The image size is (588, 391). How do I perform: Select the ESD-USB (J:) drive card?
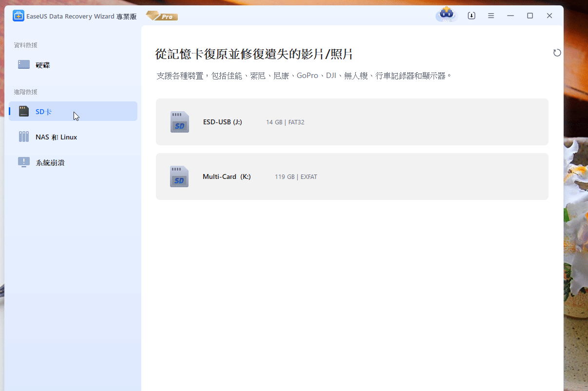pyautogui.click(x=352, y=122)
